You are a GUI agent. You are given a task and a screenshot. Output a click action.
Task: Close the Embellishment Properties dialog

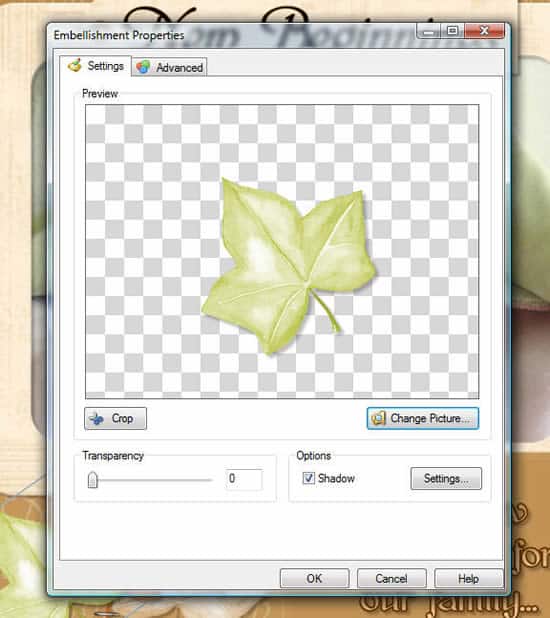pyautogui.click(x=485, y=31)
